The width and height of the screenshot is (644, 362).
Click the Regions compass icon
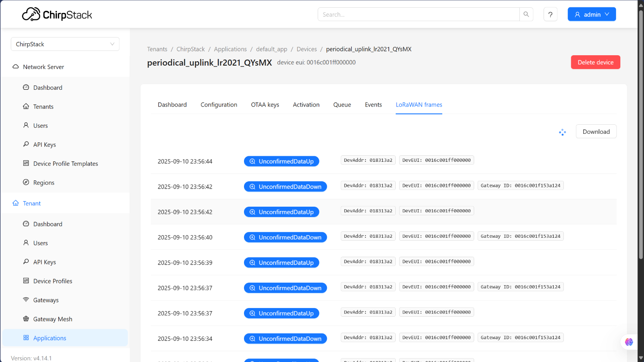[26, 182]
